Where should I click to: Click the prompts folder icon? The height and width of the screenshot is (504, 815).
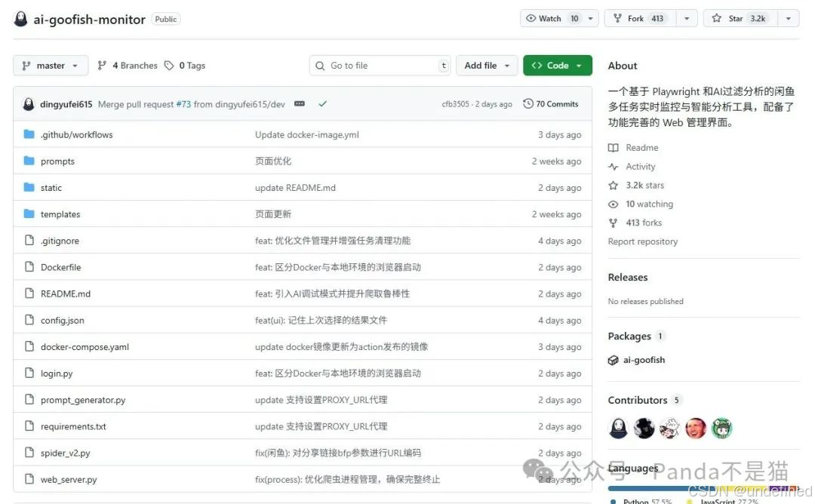click(x=29, y=161)
